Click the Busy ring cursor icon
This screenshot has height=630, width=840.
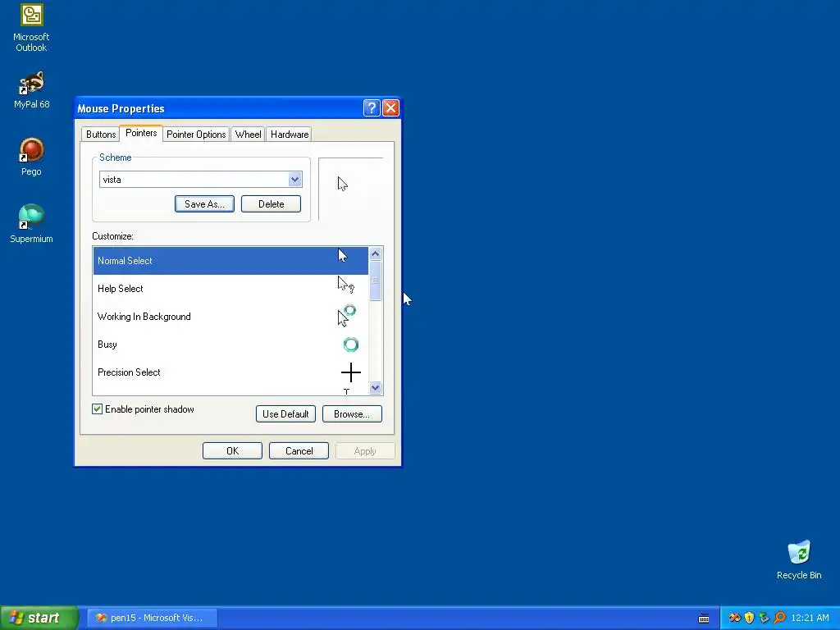[x=351, y=344]
